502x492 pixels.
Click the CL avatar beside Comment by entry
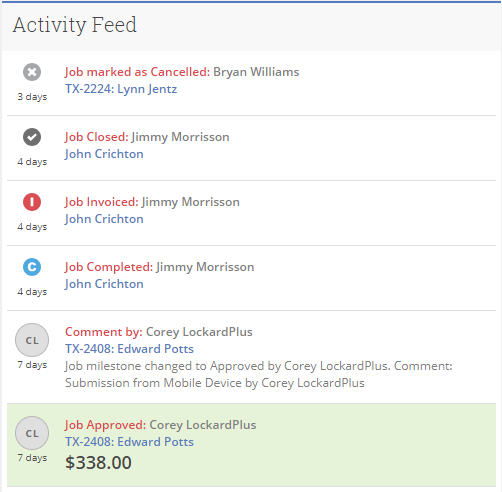[32, 340]
